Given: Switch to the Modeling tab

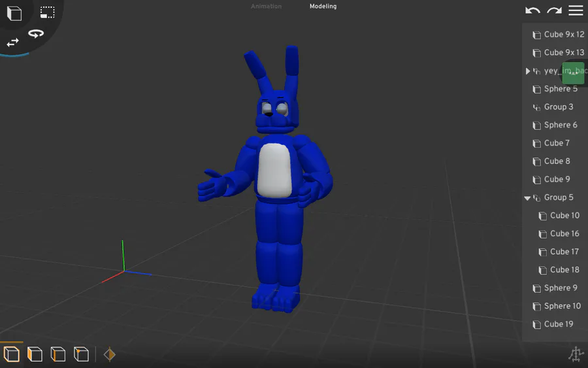Looking at the screenshot, I should (323, 7).
